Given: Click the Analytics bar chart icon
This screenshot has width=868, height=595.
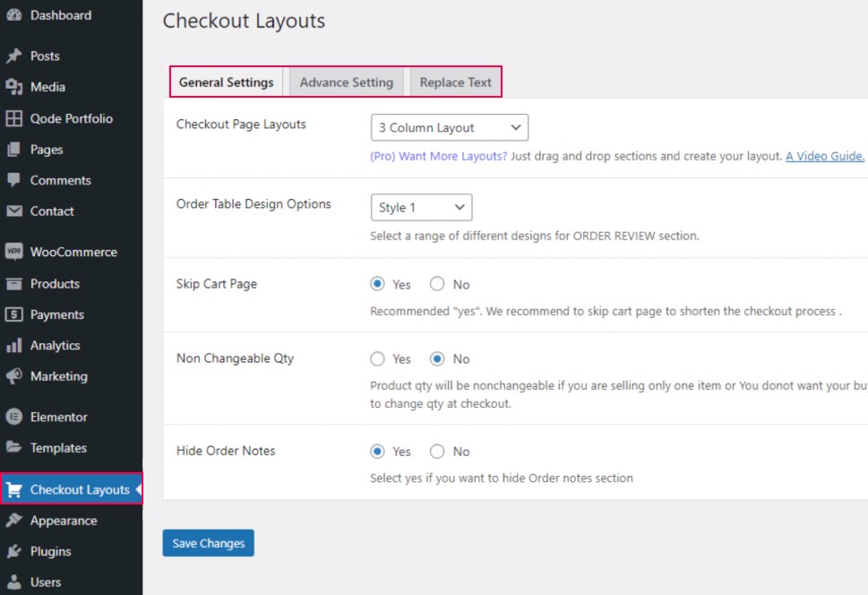Looking at the screenshot, I should 13,345.
